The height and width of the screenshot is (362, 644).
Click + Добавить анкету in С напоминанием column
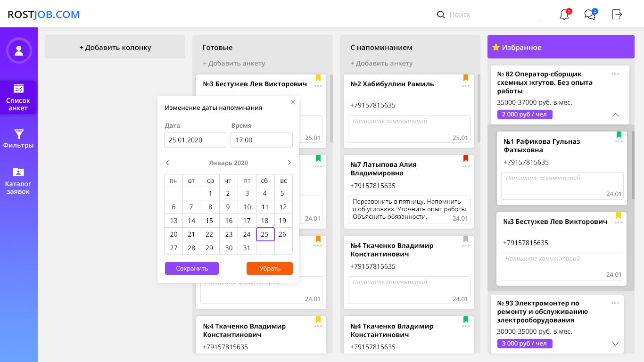coord(381,63)
